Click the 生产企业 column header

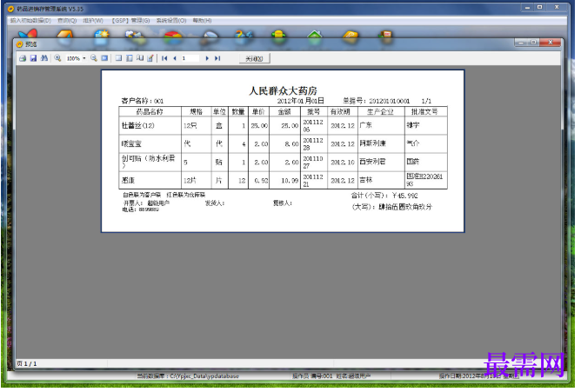point(381,112)
